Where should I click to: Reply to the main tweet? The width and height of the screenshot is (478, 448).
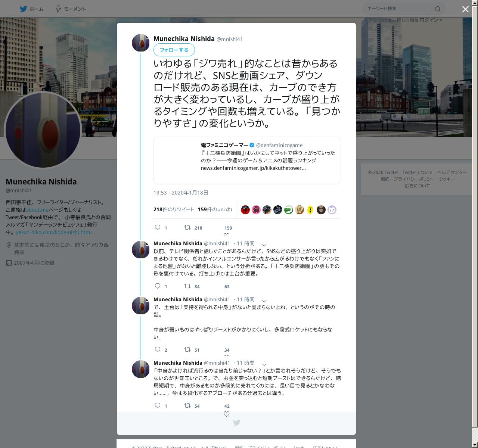(x=158, y=227)
